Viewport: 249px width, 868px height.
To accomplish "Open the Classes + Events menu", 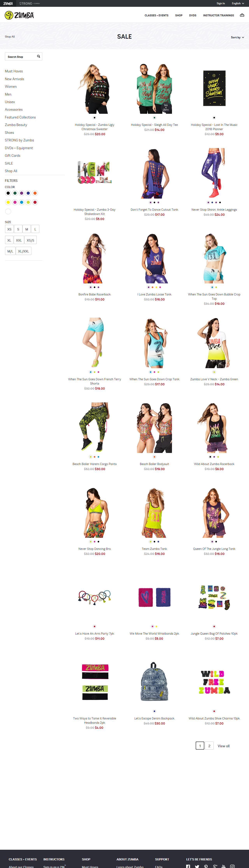I will tap(156, 16).
